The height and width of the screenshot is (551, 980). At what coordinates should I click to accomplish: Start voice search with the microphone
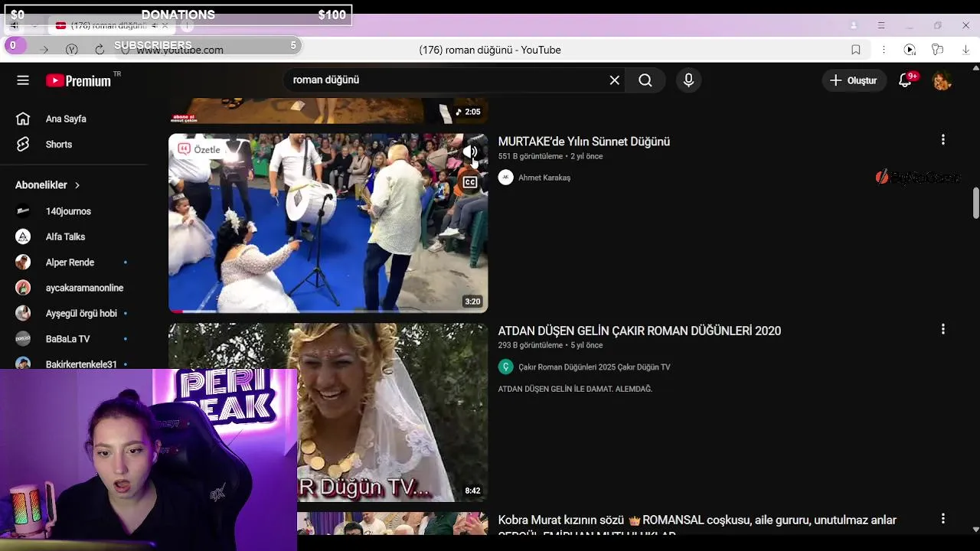click(688, 80)
